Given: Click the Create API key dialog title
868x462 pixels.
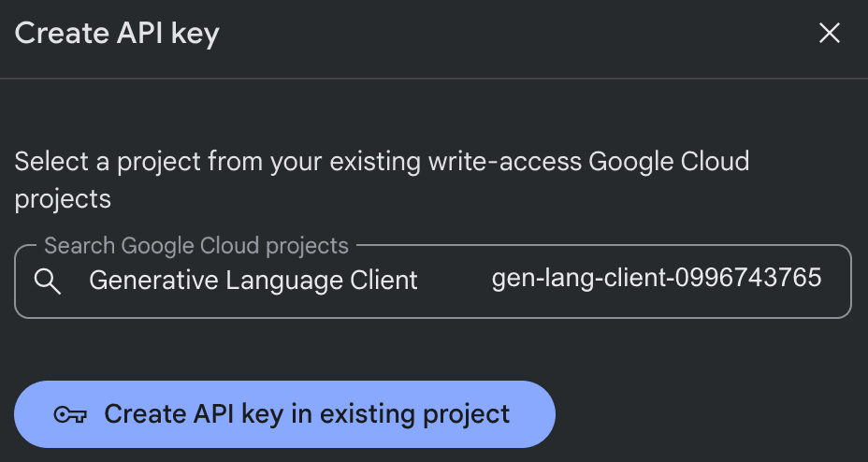Looking at the screenshot, I should pyautogui.click(x=117, y=34).
